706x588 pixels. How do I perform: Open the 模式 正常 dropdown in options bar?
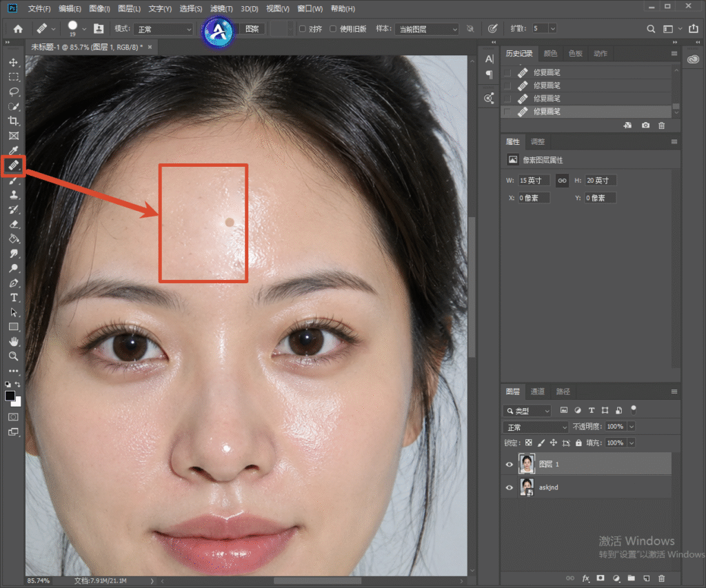click(x=163, y=29)
